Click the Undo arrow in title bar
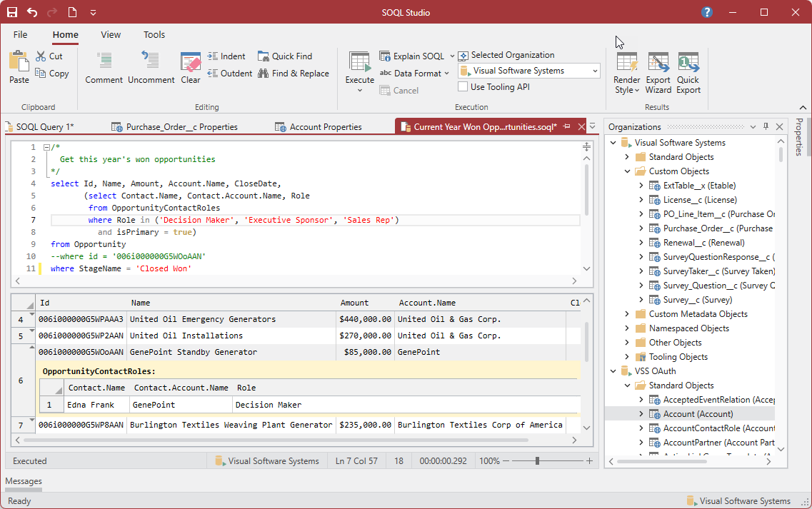Image resolution: width=812 pixels, height=509 pixels. 32,12
